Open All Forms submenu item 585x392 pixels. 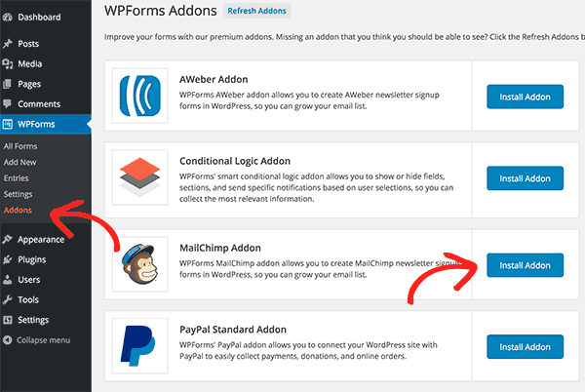pos(20,146)
